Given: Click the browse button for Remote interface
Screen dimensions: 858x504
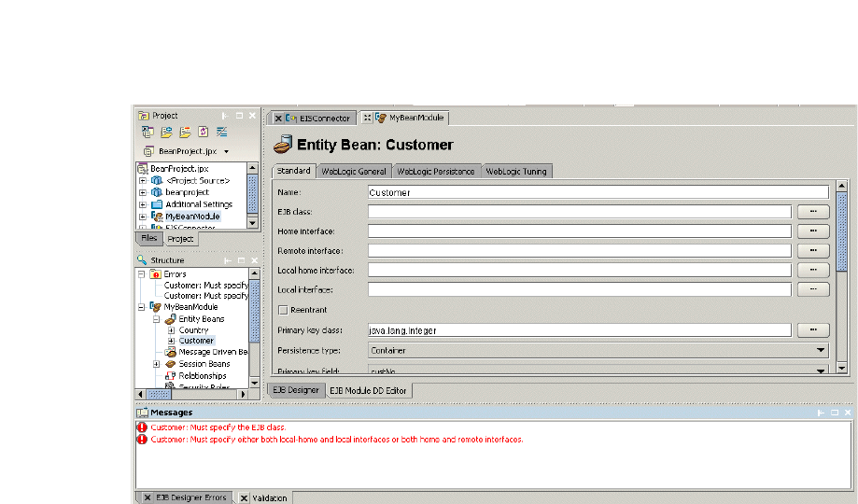Looking at the screenshot, I should (812, 251).
